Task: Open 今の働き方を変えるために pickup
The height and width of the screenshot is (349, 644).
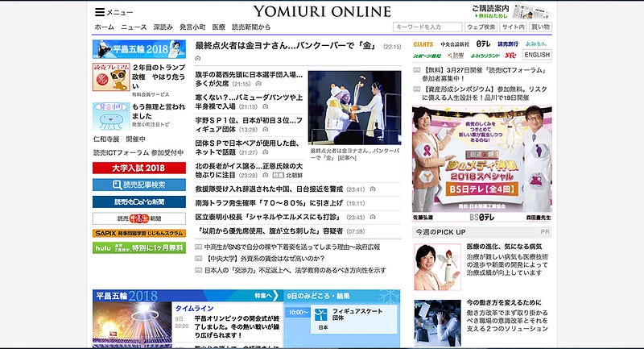Action: coord(504,302)
